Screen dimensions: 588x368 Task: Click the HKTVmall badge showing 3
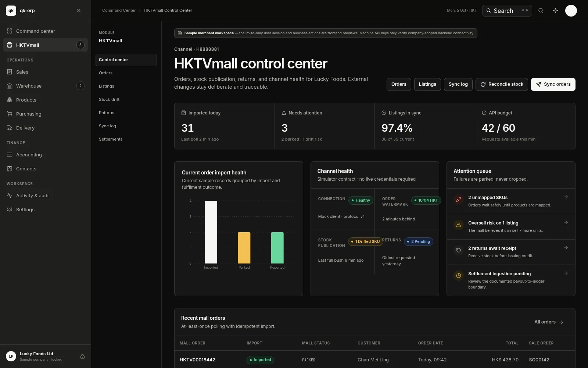(80, 45)
